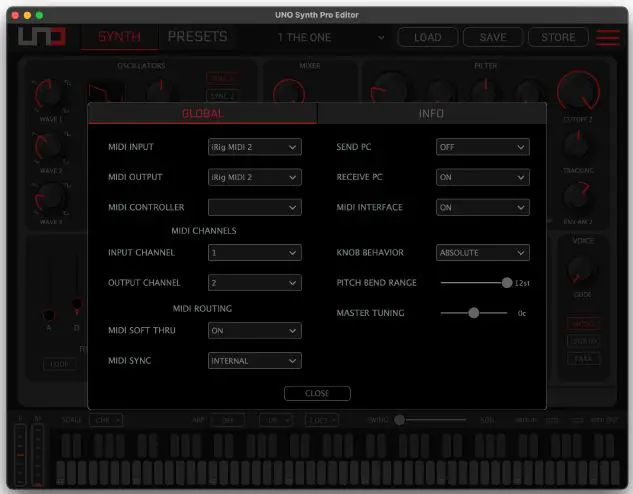Image resolution: width=633 pixels, height=494 pixels.
Task: Open the OUTPUT CHANNEL dropdown
Action: click(255, 283)
